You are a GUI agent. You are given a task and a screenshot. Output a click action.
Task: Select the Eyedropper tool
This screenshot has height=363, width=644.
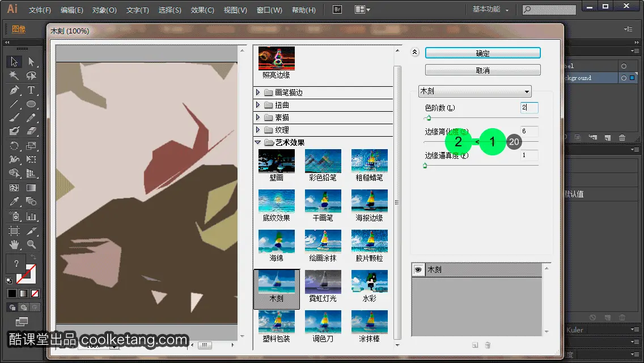(14, 201)
